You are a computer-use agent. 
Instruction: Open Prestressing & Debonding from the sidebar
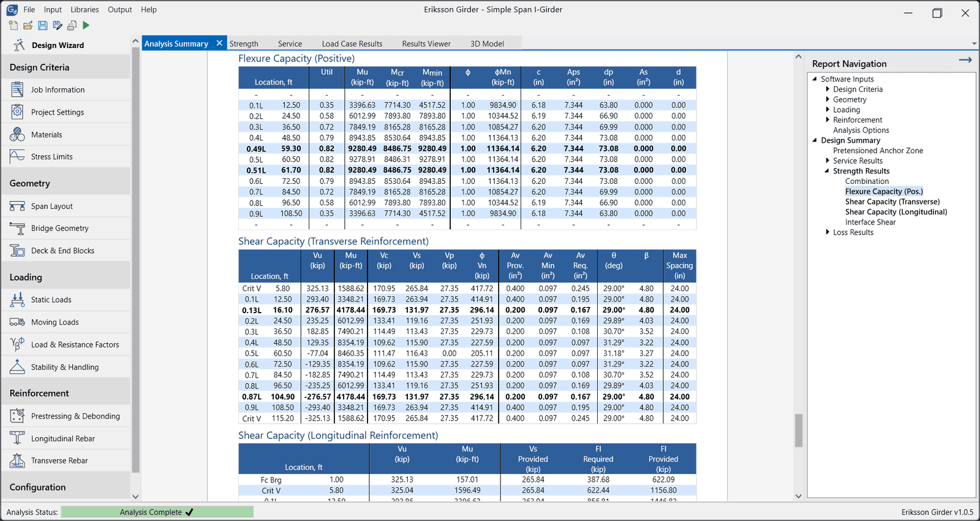(x=75, y=416)
